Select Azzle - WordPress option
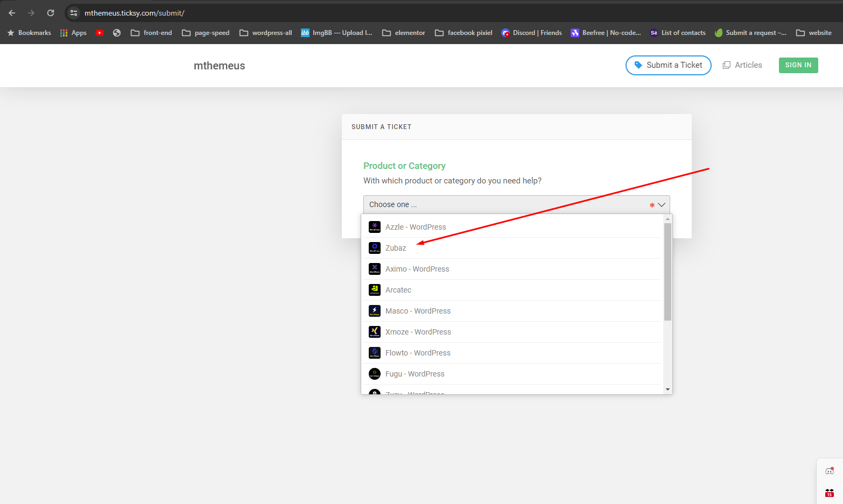The width and height of the screenshot is (843, 504). click(512, 227)
